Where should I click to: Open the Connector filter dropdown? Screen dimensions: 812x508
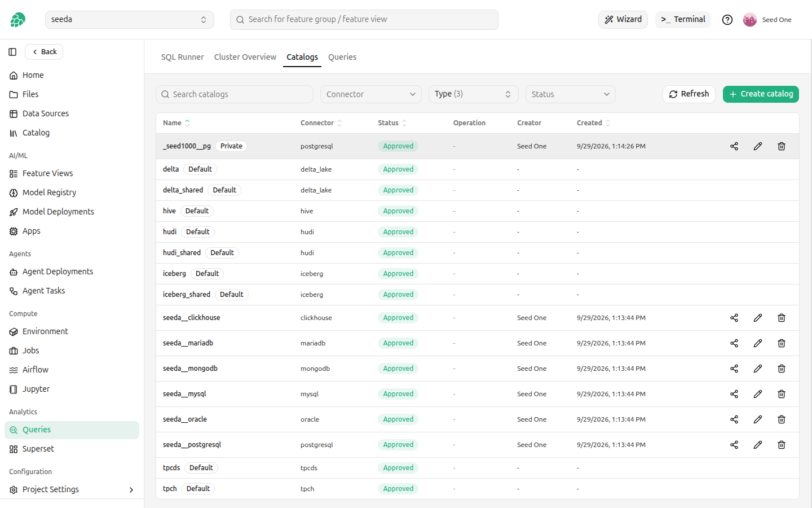[x=371, y=94]
